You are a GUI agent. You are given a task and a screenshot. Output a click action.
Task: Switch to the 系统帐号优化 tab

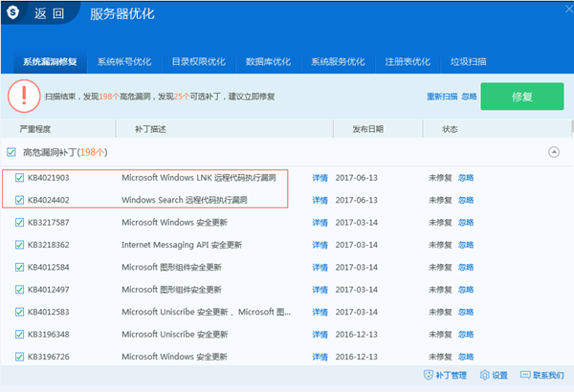click(124, 61)
